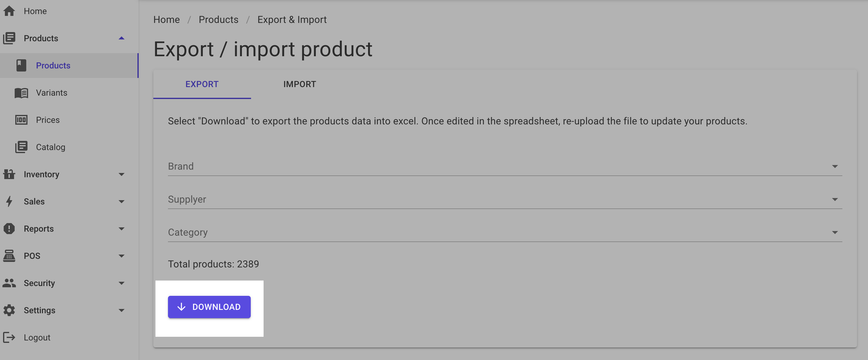
Task: Click the Catalog library icon
Action: (x=21, y=147)
